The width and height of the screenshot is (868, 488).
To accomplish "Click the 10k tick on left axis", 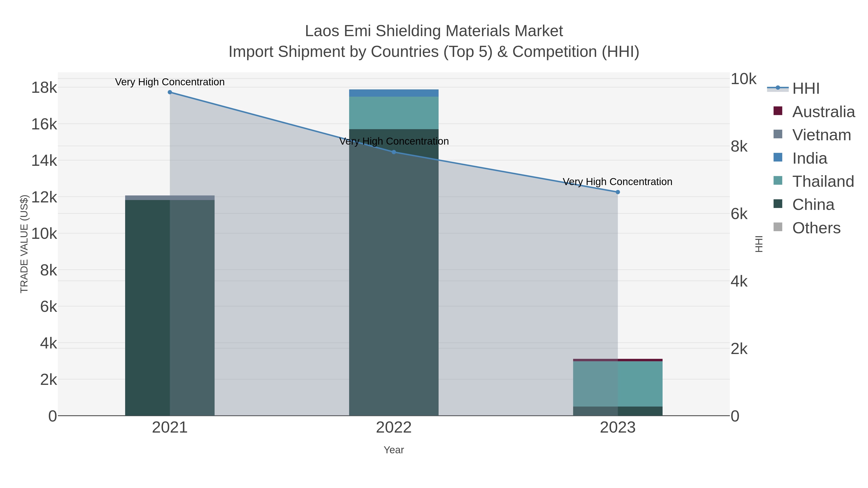I will (x=44, y=233).
